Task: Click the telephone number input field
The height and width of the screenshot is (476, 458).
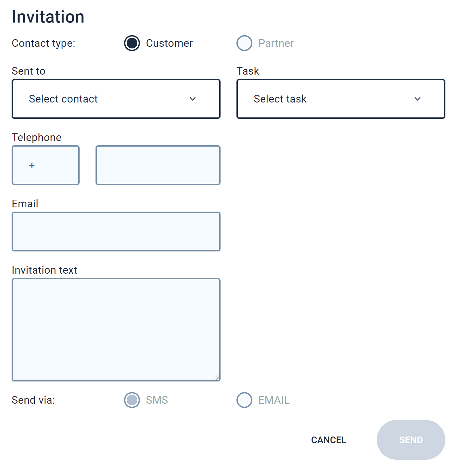Action: point(158,165)
